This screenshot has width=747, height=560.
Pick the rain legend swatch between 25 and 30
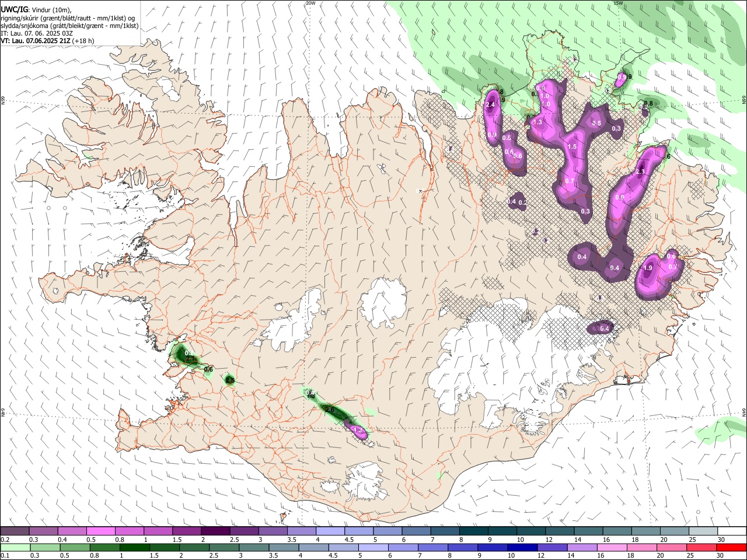701,548
